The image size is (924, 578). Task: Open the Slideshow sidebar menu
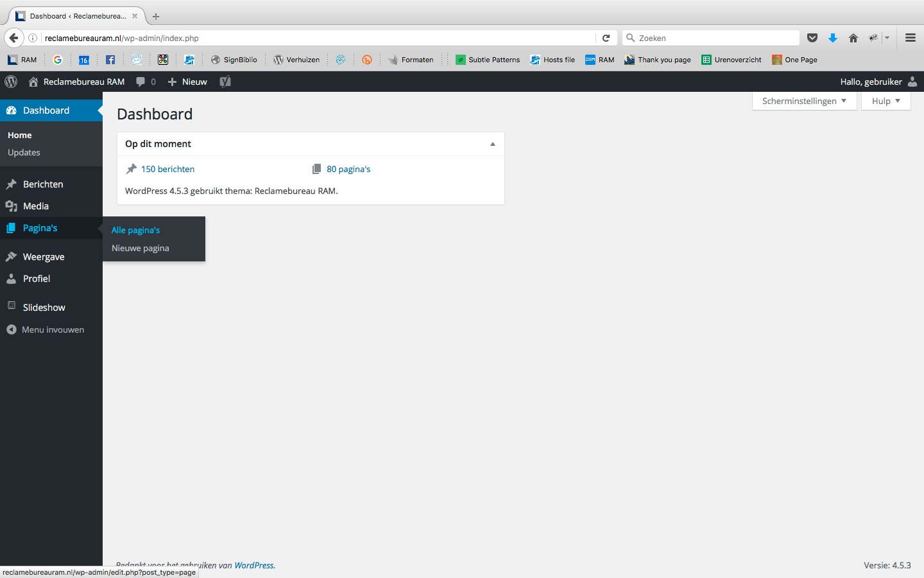click(44, 308)
